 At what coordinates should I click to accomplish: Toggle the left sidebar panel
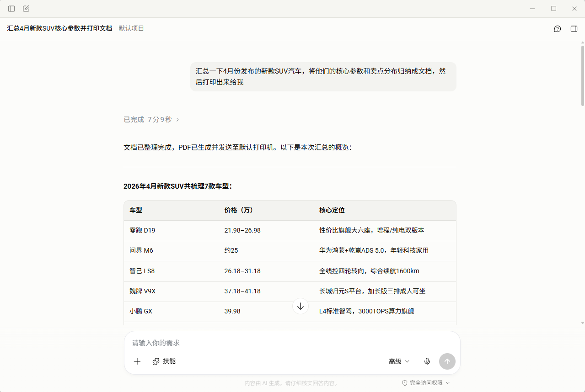coord(11,8)
